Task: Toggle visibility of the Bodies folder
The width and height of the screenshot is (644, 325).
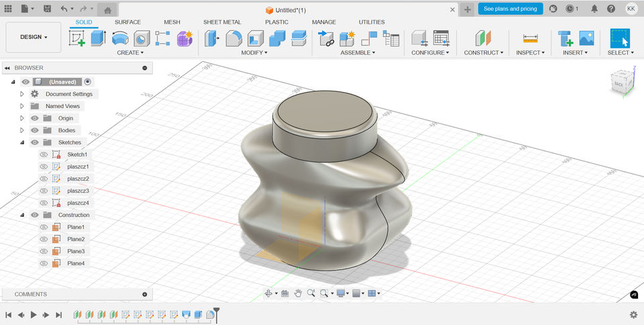Action: pyautogui.click(x=35, y=130)
